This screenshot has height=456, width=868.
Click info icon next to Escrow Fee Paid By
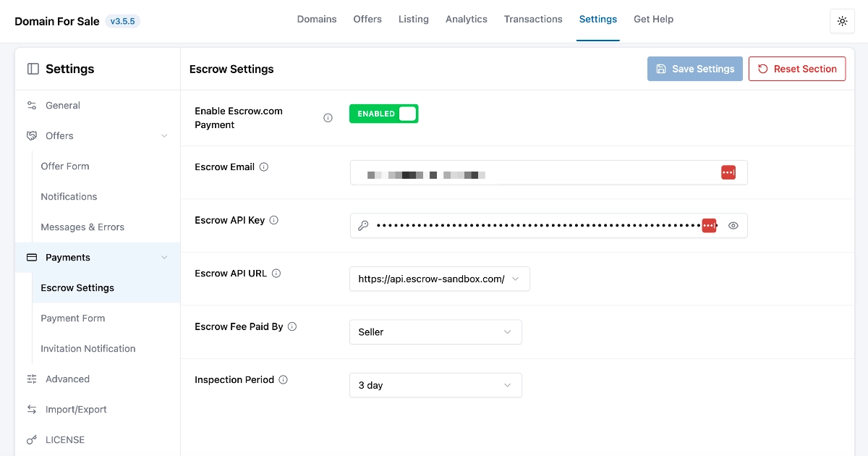292,327
